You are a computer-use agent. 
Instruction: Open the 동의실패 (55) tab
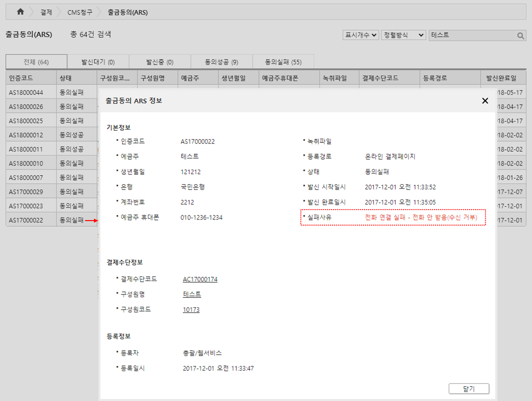tap(283, 62)
